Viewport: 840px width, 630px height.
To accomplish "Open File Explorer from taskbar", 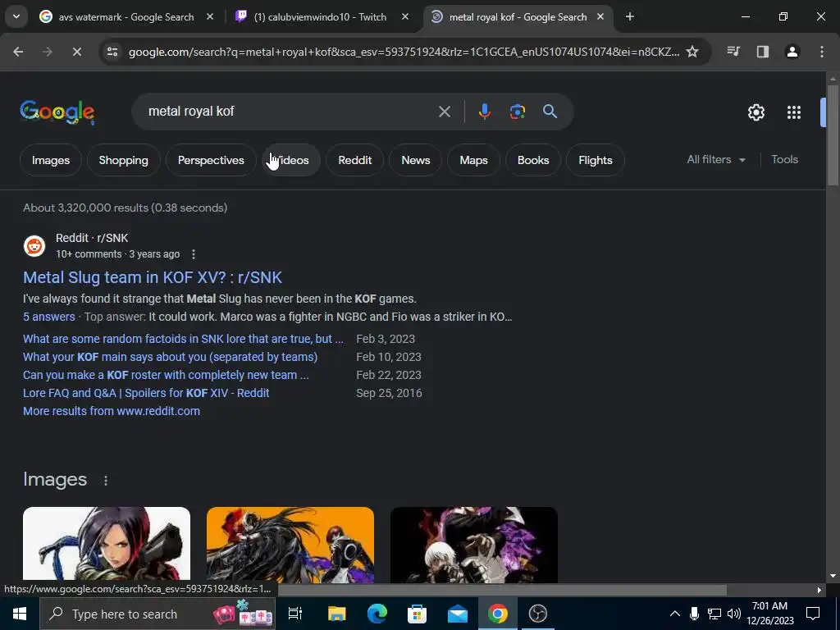I will tap(337, 614).
